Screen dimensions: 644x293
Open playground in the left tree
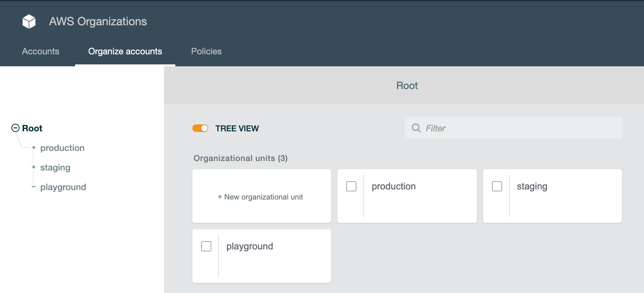63,187
